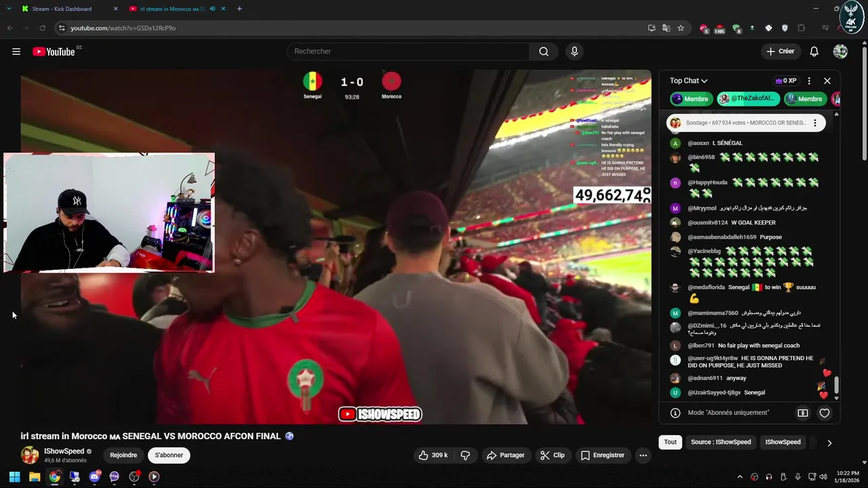Subscribe with the S'abonner button
The height and width of the screenshot is (488, 868).
[169, 455]
